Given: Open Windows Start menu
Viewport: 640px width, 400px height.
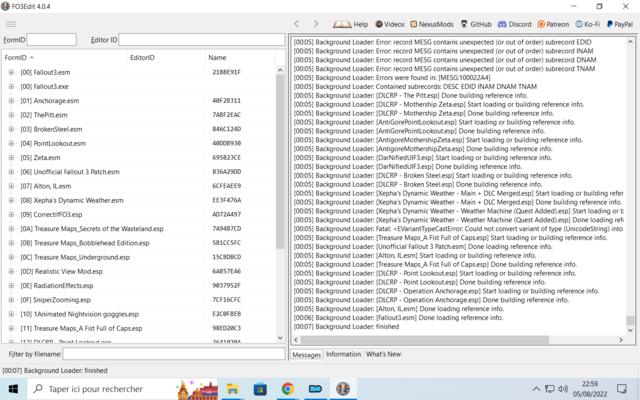Looking at the screenshot, I should [x=13, y=389].
